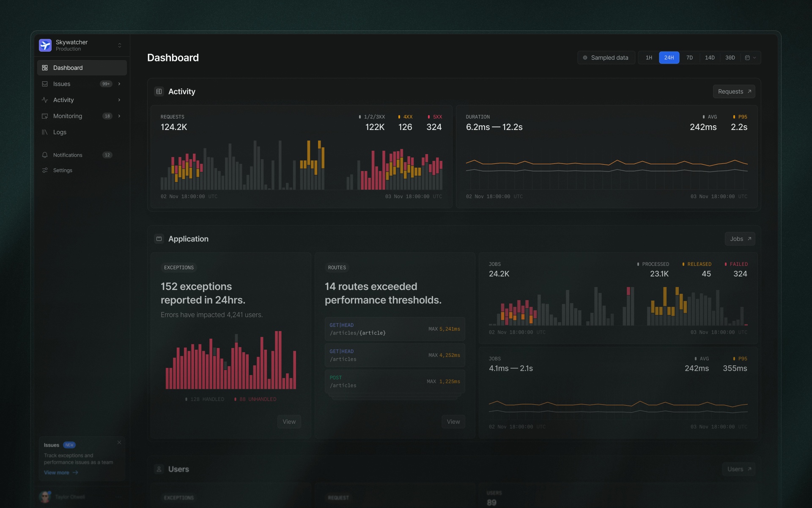Click the Skywatcher plane logo
812x508 pixels.
tap(46, 45)
